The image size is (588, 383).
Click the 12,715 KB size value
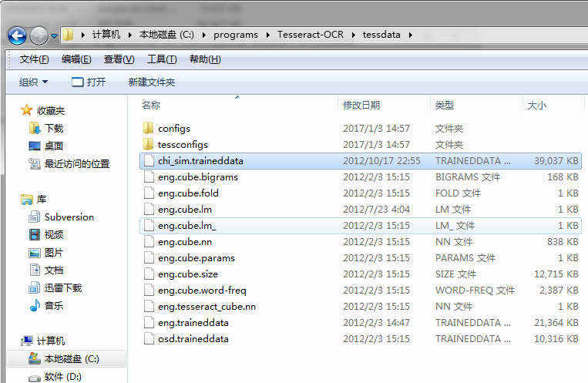pos(556,274)
